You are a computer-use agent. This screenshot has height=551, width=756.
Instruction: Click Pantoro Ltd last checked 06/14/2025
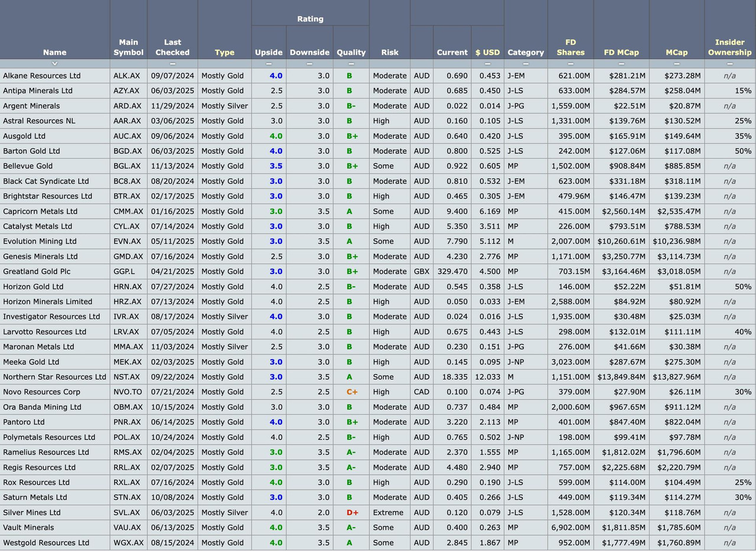pyautogui.click(x=172, y=422)
